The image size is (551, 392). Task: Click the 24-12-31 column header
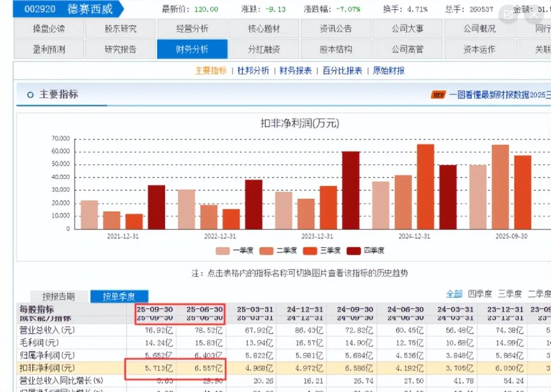click(x=305, y=309)
